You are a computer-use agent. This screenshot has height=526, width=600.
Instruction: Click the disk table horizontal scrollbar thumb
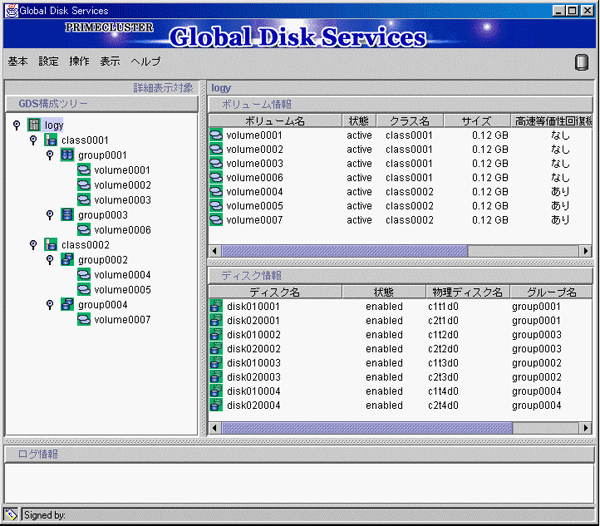click(x=367, y=428)
